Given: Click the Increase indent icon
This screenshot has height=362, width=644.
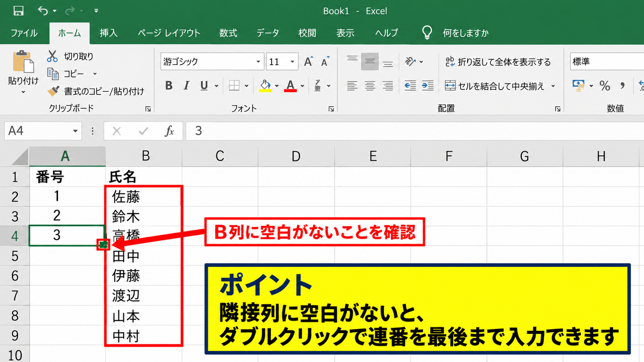Looking at the screenshot, I should [428, 85].
